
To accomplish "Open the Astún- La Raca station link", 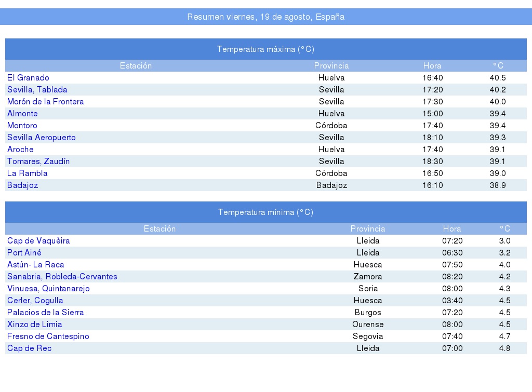I will (x=36, y=264).
